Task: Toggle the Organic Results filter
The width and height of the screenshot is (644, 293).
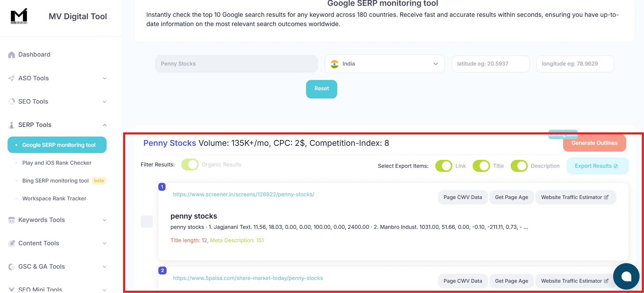Action: (190, 165)
